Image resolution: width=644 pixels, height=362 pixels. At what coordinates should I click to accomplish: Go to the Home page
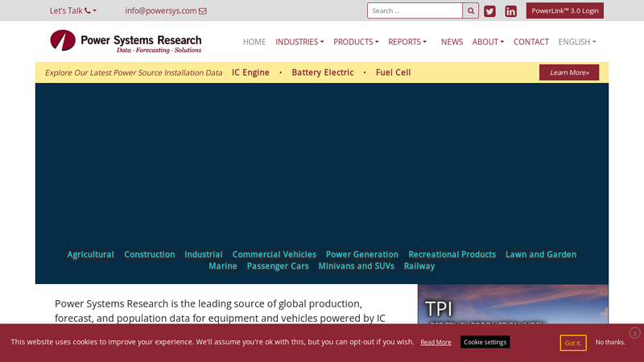click(254, 42)
